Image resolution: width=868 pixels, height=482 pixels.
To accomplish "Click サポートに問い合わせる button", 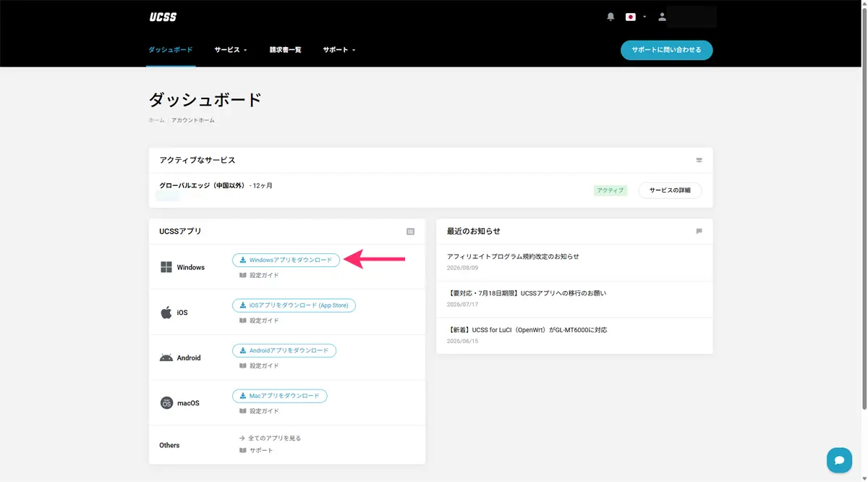I will pyautogui.click(x=666, y=50).
